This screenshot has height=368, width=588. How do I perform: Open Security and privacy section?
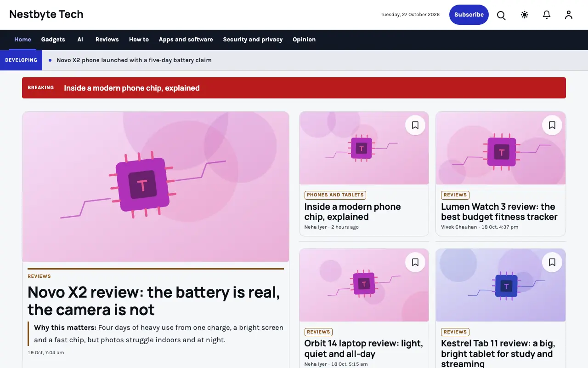253,40
